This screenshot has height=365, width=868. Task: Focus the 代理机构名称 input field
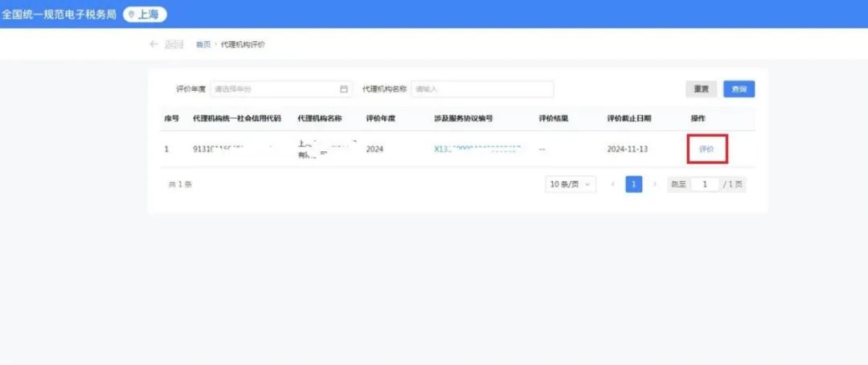coord(481,89)
